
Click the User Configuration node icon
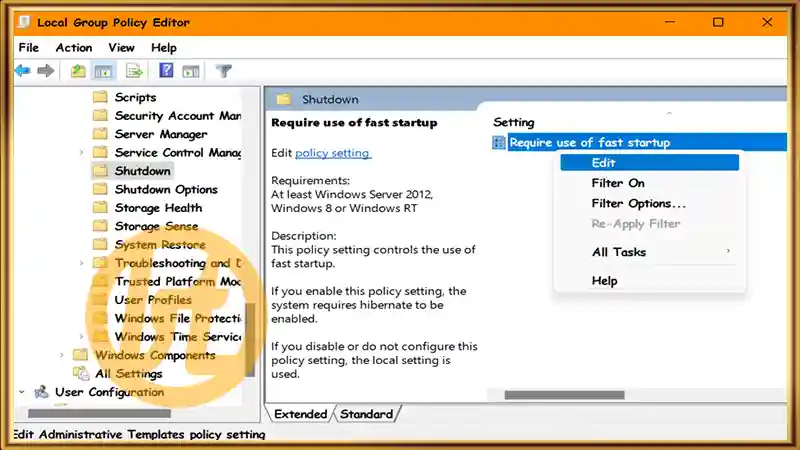click(x=41, y=392)
